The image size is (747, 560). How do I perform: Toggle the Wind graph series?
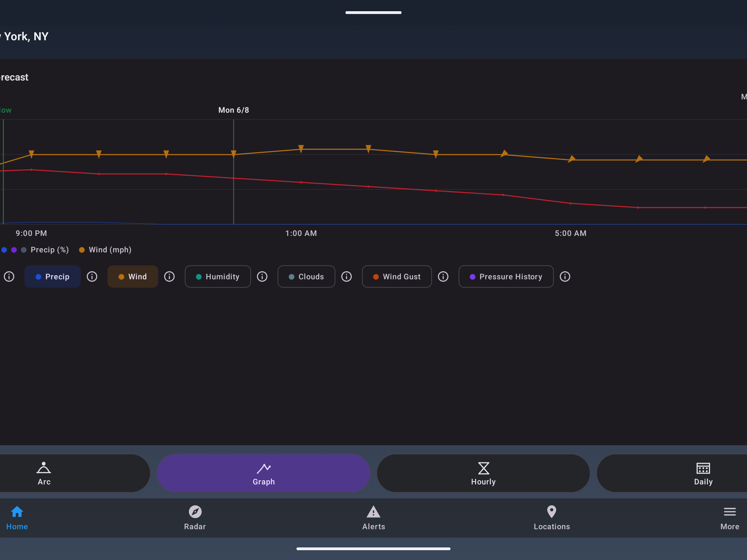(133, 276)
